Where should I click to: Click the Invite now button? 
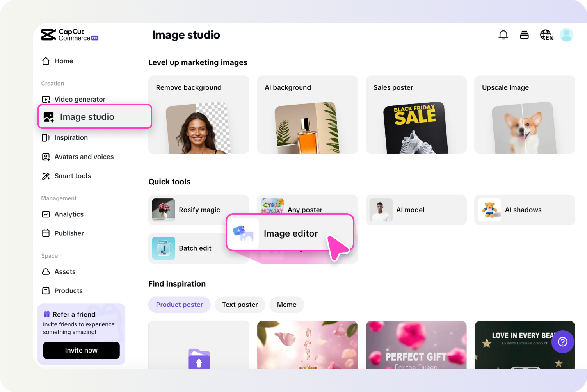[x=81, y=350]
